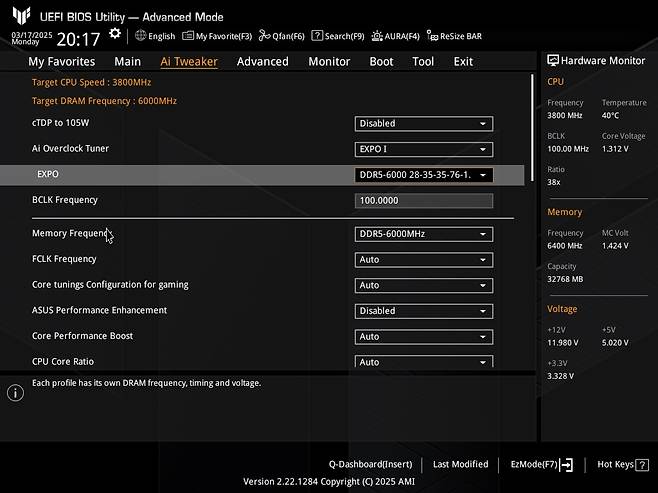658x493 pixels.
Task: Click the ReSize BAR icon
Action: pos(432,36)
